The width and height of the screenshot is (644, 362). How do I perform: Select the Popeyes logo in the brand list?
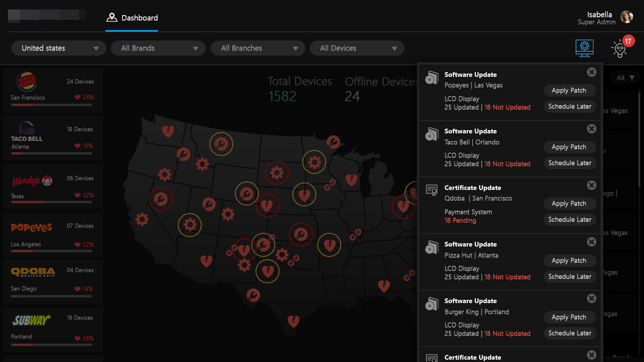coord(32,228)
